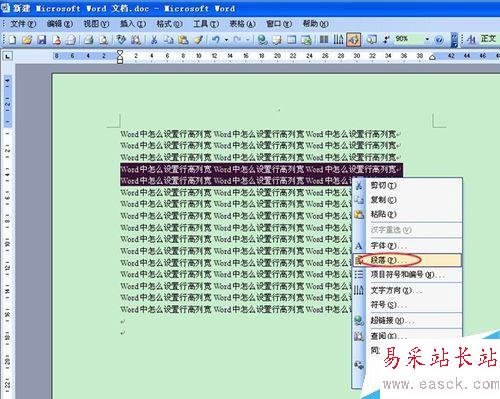Image resolution: width=500 pixels, height=399 pixels.
Task: Toggle Show/Hide formatting marks
Action: tap(386, 40)
